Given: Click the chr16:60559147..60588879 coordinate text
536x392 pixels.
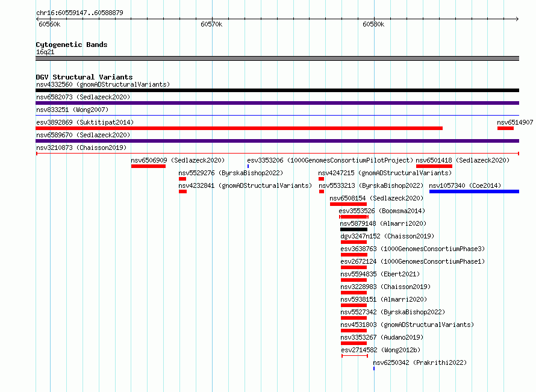Looking at the screenshot, I should point(79,13).
